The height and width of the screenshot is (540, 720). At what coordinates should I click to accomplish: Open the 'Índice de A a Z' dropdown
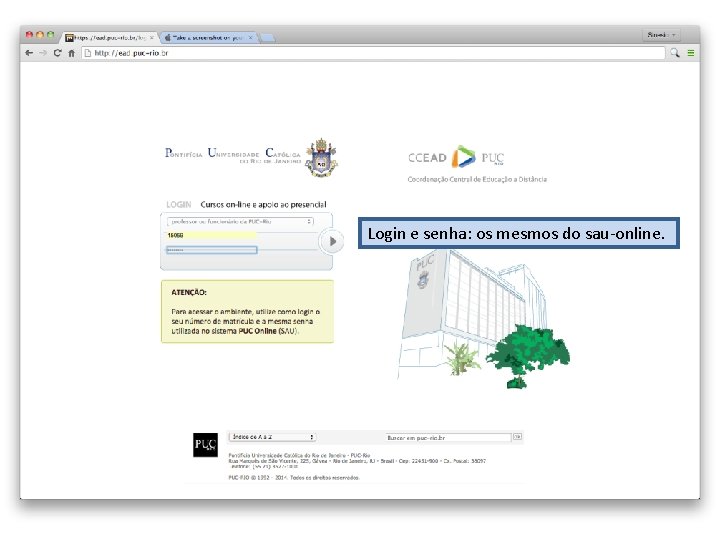(x=272, y=437)
